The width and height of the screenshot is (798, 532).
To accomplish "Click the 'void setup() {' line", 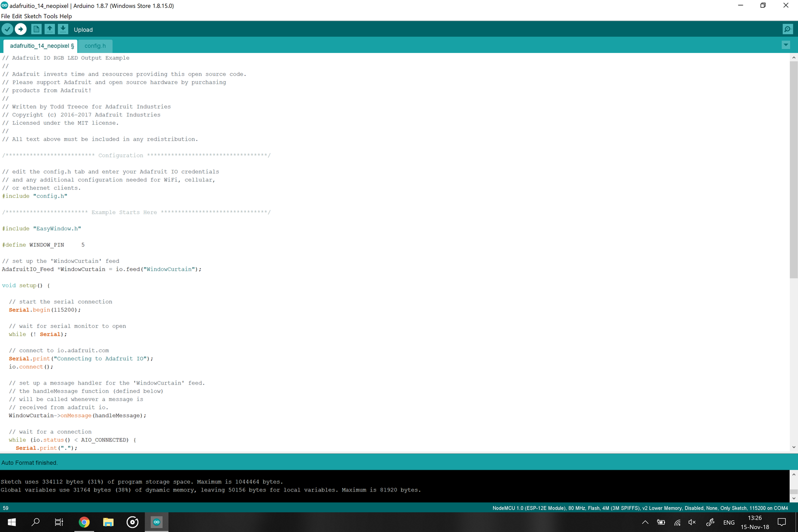I will 26,285.
